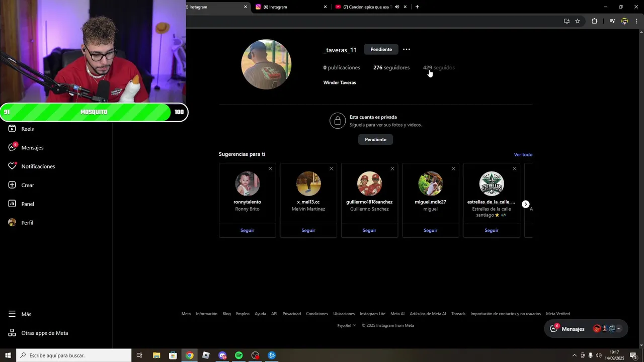Mute the audio on the YouTube tab
Image resolution: width=644 pixels, height=362 pixels.
pyautogui.click(x=397, y=7)
